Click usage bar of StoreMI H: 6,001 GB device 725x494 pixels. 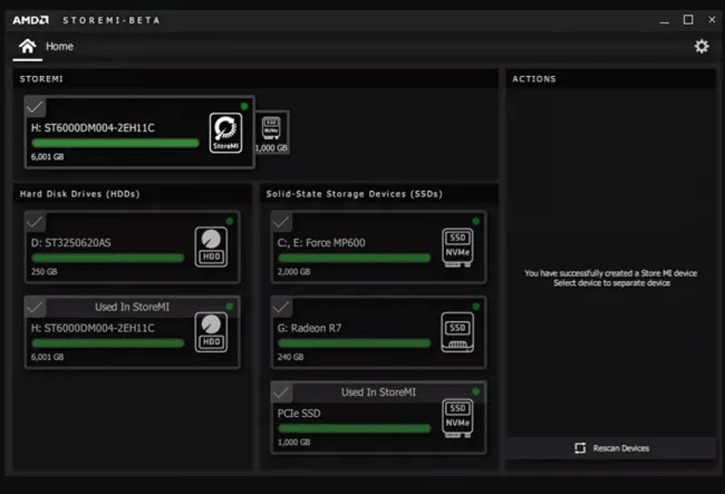(115, 143)
